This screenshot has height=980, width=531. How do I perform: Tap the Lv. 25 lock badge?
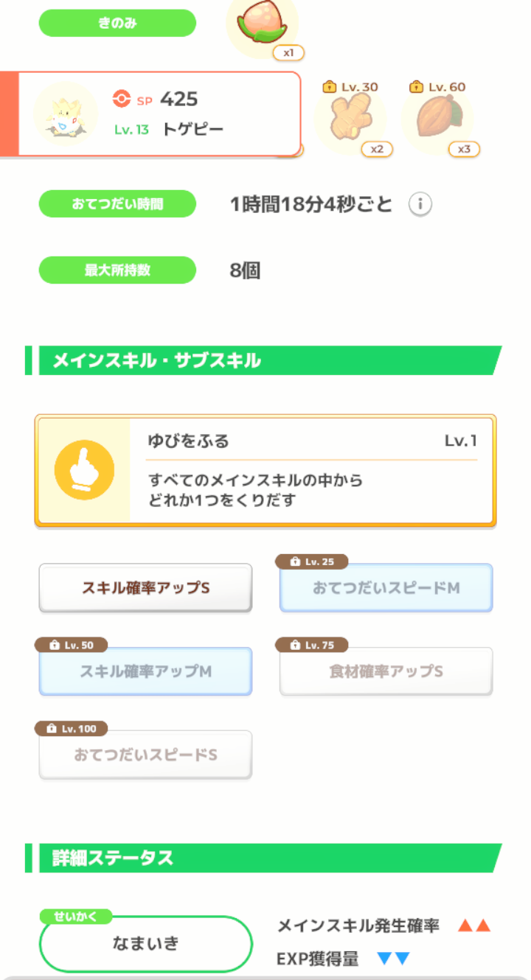click(311, 562)
